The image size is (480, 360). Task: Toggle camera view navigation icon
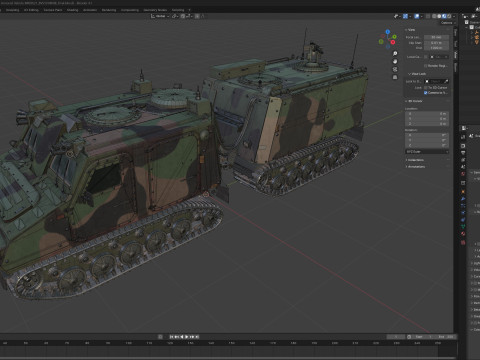tap(395, 69)
